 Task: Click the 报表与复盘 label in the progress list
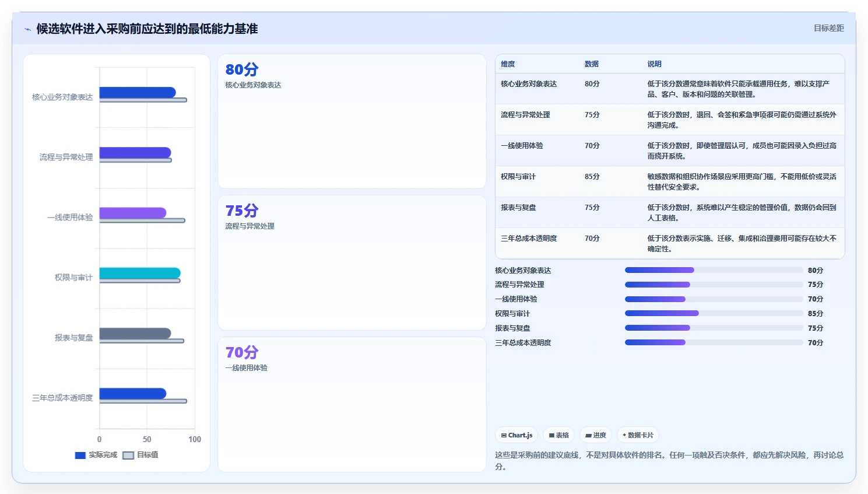pos(512,328)
